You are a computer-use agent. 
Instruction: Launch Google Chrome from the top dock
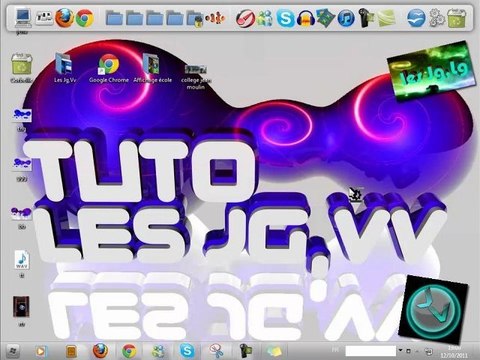click(85, 18)
